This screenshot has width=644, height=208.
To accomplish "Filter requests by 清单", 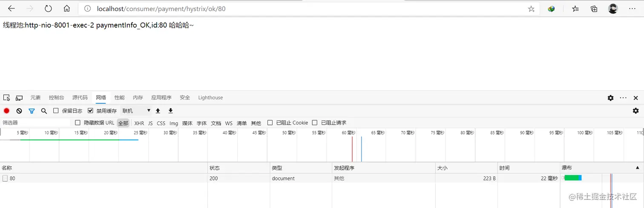I will tap(241, 123).
